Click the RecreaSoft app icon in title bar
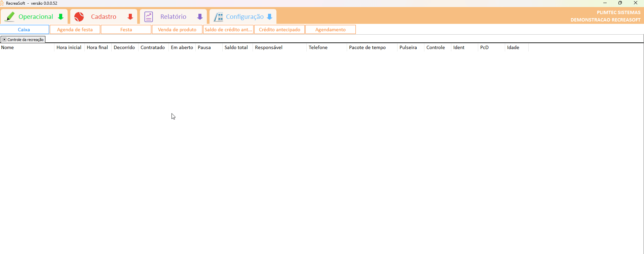 coord(2,3)
